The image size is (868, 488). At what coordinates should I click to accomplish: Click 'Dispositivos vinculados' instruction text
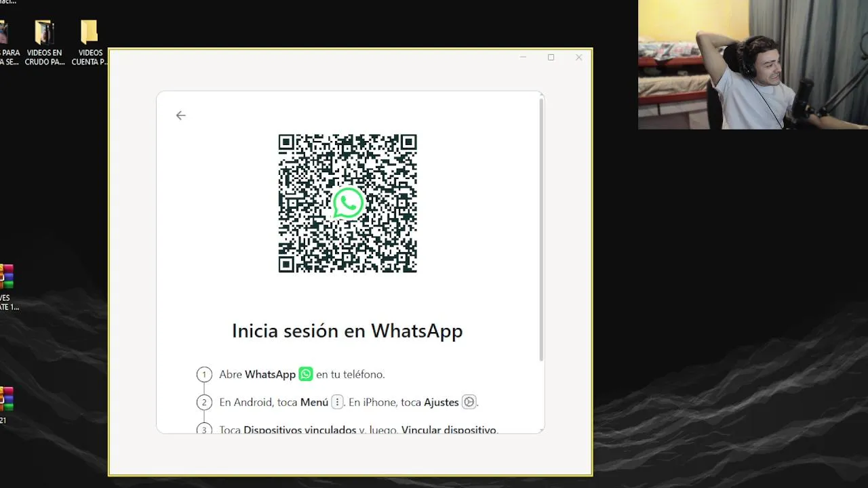pos(300,430)
